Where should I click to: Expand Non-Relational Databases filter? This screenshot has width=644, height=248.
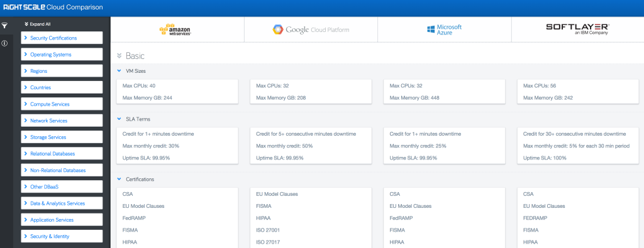pos(62,170)
